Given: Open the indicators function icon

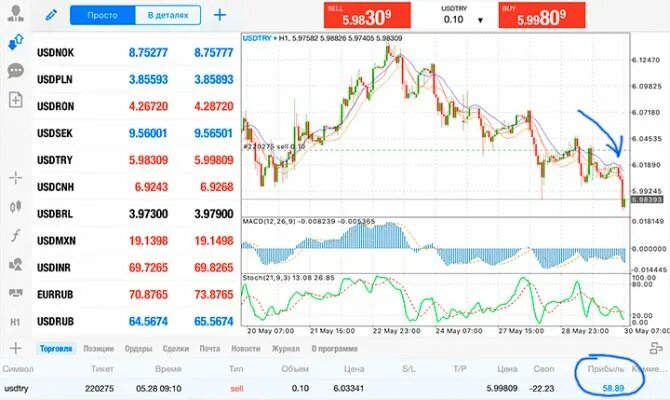Looking at the screenshot, I should 15,235.
